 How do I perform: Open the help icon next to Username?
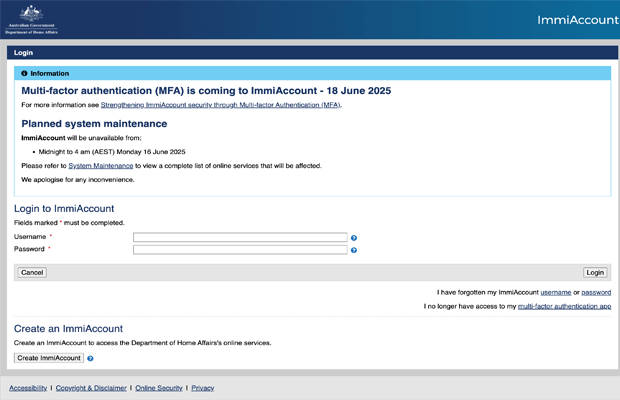point(354,238)
